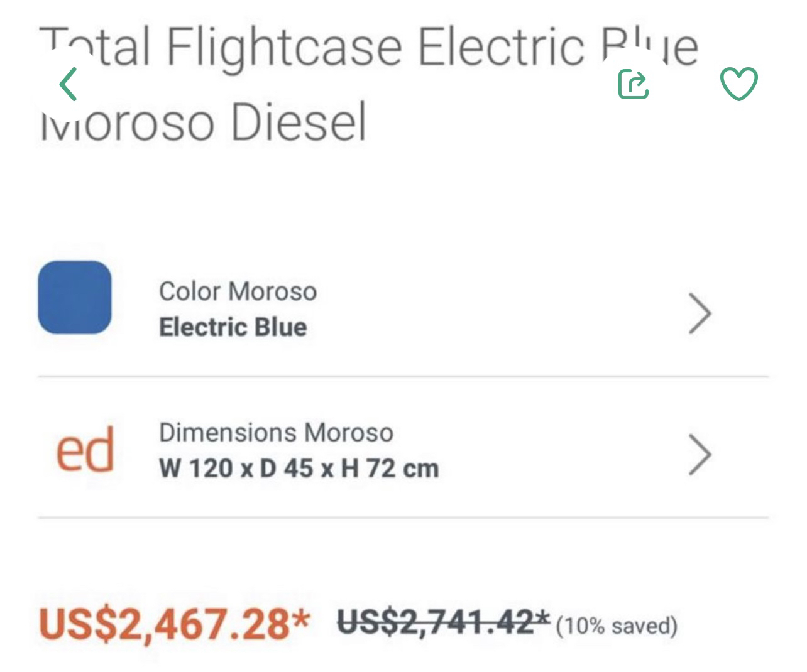
Task: Tap the back arrow to return
Action: [69, 84]
